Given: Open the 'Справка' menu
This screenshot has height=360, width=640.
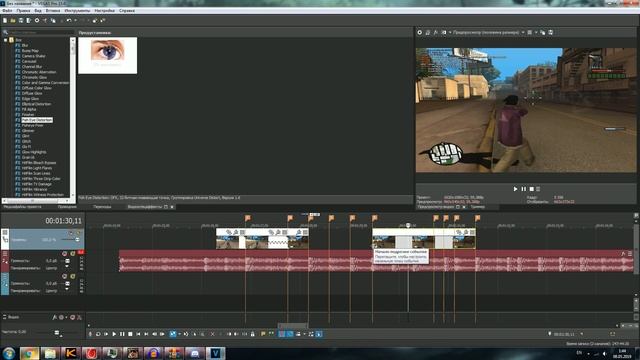Looking at the screenshot, I should click(x=127, y=11).
